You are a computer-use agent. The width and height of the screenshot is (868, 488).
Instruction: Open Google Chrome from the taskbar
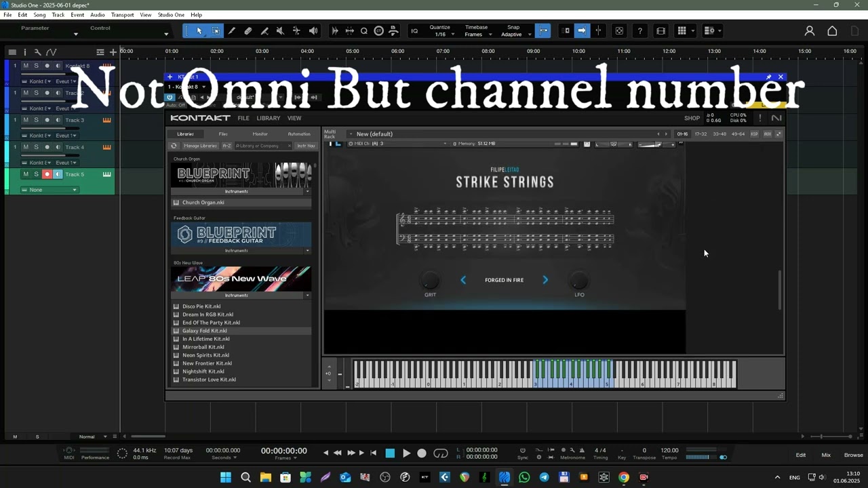(624, 477)
